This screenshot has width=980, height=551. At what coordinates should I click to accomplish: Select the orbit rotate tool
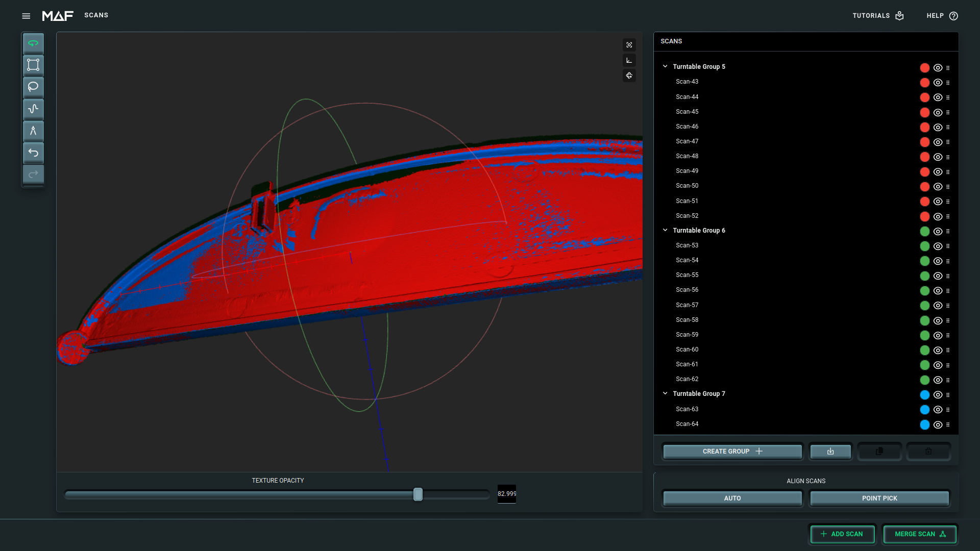click(x=33, y=43)
